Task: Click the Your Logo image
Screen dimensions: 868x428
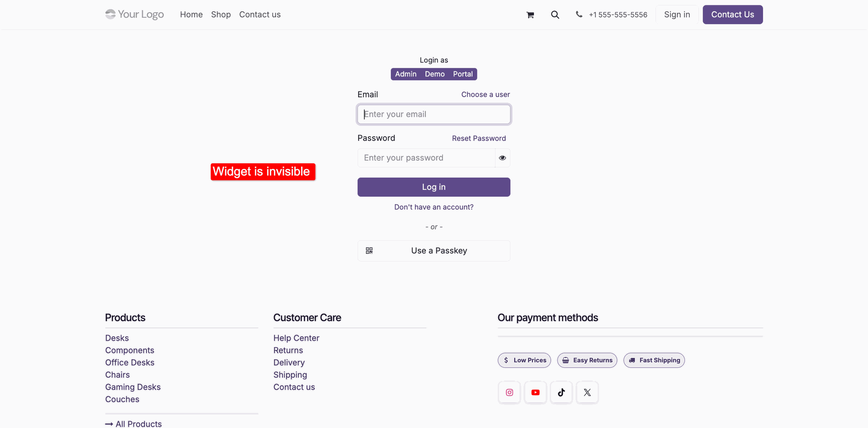Action: click(x=135, y=14)
